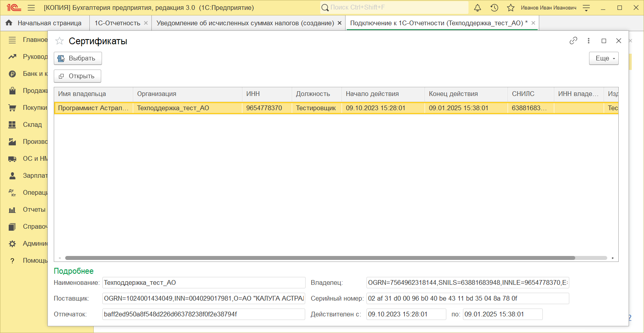
Task: Click the home icon on Начальная страница
Action: point(9,23)
